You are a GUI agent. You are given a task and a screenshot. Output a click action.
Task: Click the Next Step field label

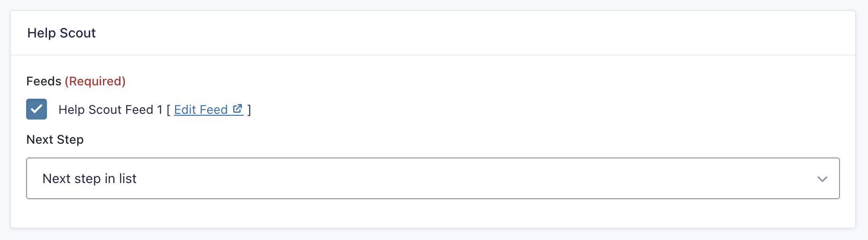coord(55,140)
